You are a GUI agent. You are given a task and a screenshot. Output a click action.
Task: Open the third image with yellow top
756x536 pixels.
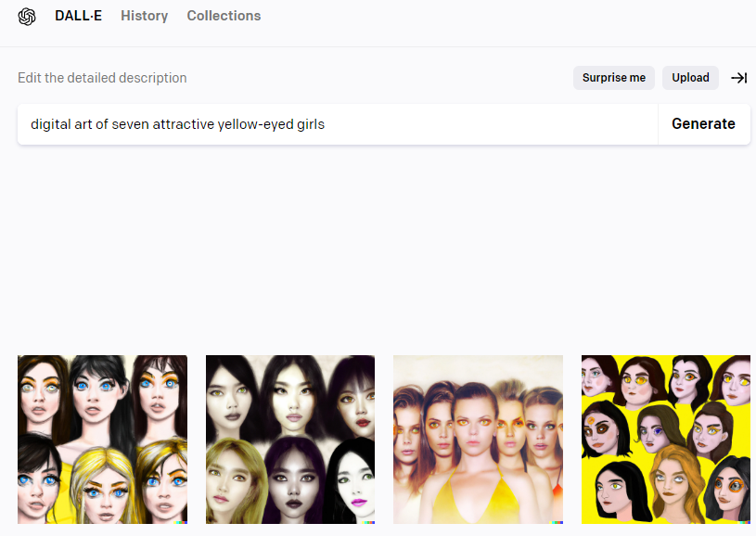pyautogui.click(x=478, y=440)
